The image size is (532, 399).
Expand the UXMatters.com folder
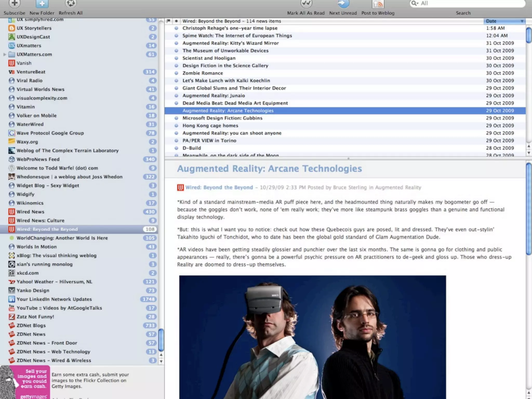[5, 54]
